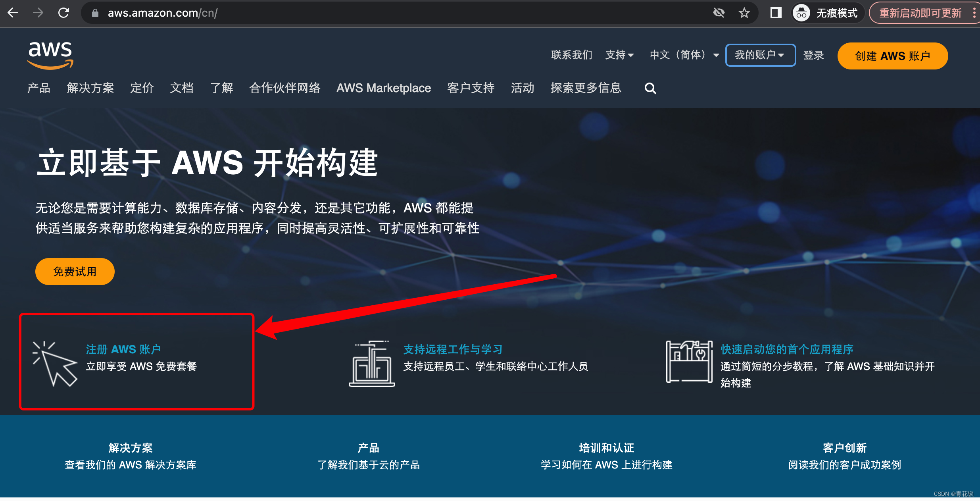Click the 免费试用 button
The image size is (980, 501).
[75, 271]
